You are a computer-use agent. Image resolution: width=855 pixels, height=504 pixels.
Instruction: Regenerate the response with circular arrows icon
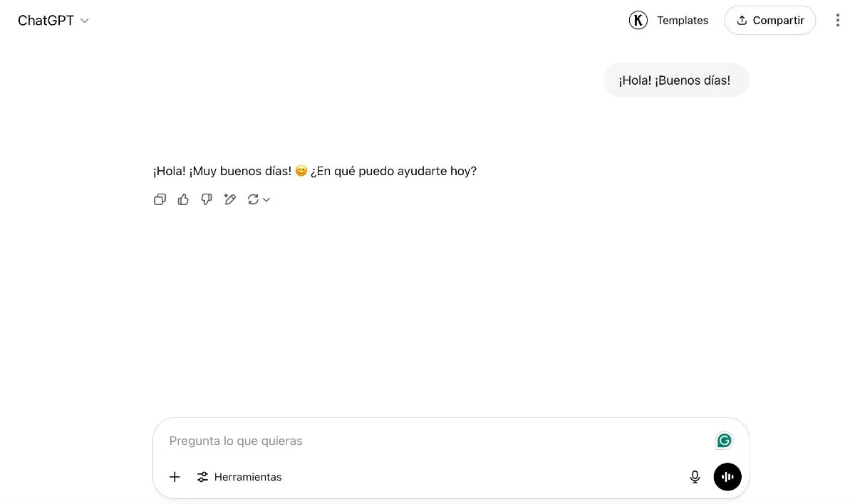click(x=253, y=199)
